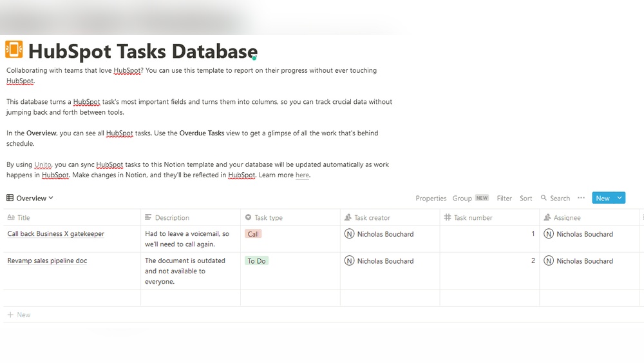The height and width of the screenshot is (363, 644).
Task: Click assignee Nicholas Bouchard in Call row
Action: (x=578, y=234)
